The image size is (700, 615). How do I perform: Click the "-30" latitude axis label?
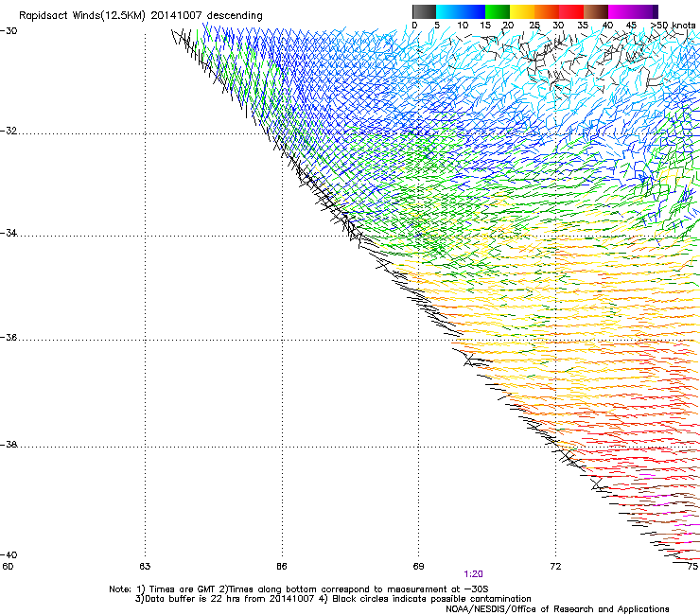coord(9,31)
